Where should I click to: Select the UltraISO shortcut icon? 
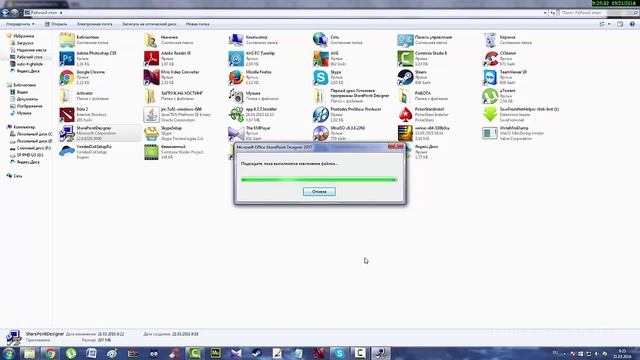(320, 133)
